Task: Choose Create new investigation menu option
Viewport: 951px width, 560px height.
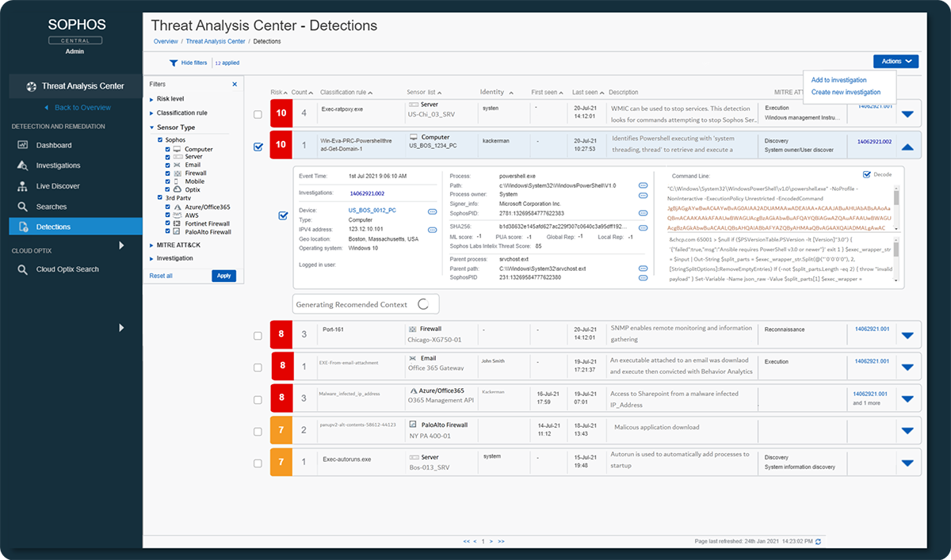Action: [846, 92]
